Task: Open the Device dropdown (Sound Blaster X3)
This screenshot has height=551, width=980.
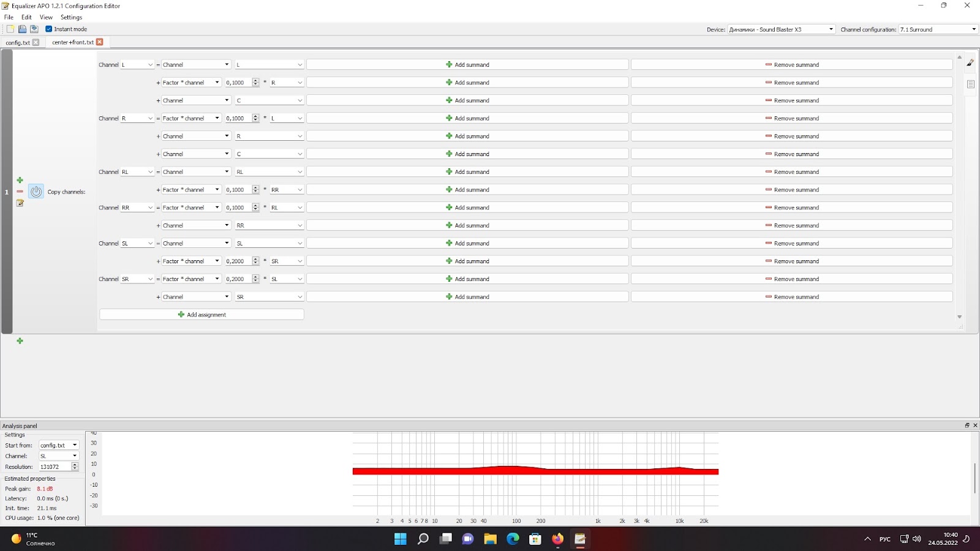Action: 782,29
